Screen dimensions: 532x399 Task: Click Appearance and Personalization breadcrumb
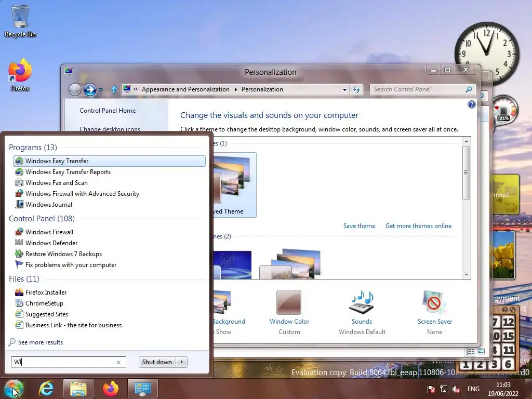tap(185, 89)
